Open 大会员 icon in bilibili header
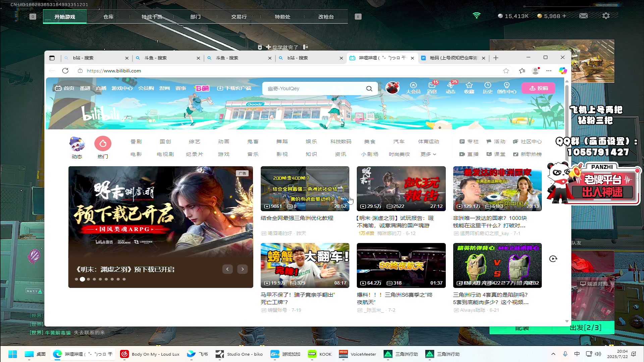Image resolution: width=644 pixels, height=362 pixels. pyautogui.click(x=413, y=88)
